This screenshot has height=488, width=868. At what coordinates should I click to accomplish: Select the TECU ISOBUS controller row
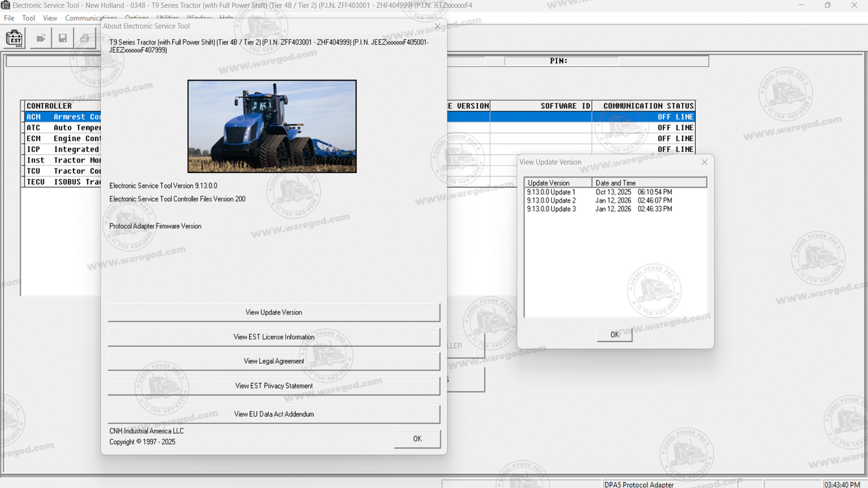pyautogui.click(x=60, y=181)
